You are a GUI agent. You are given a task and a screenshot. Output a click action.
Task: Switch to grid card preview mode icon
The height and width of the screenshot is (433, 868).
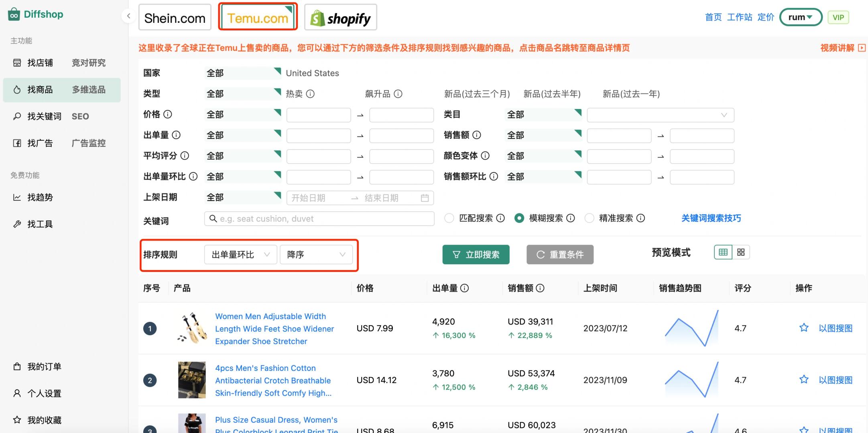[741, 252]
